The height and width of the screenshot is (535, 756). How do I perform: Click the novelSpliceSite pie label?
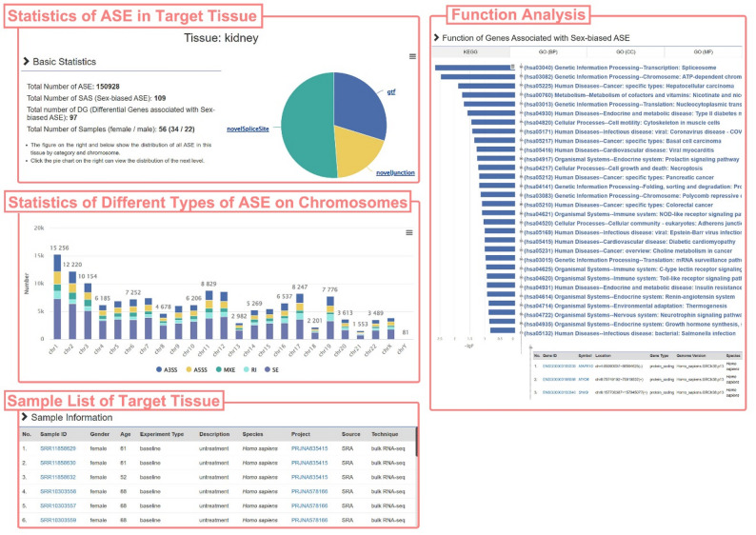pos(248,129)
